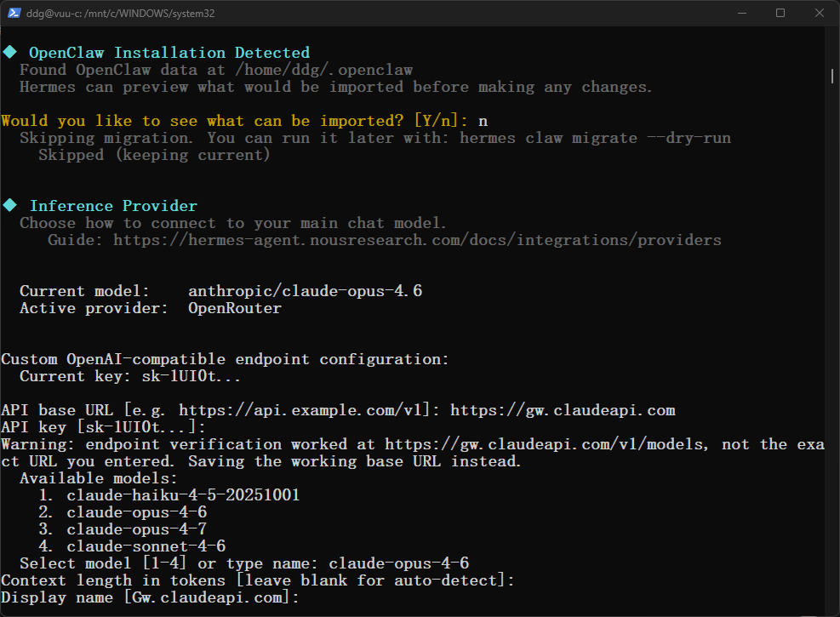Click the path '/home/ddg/.openclaw'
Viewport: 840px width, 617px height.
(323, 70)
